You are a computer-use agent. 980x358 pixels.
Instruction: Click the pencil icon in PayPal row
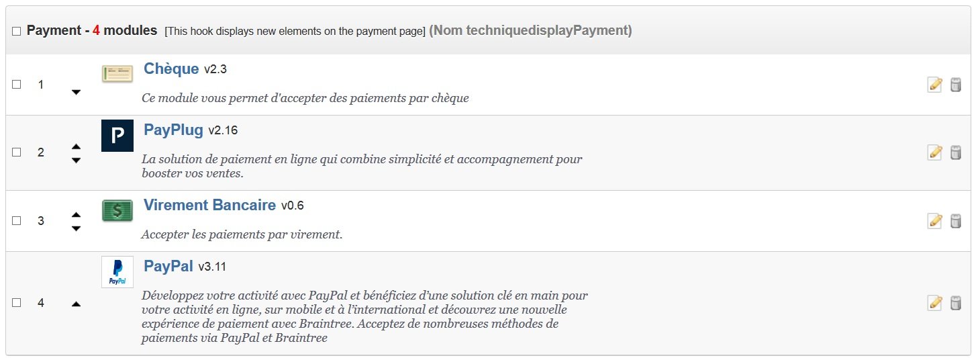point(934,303)
